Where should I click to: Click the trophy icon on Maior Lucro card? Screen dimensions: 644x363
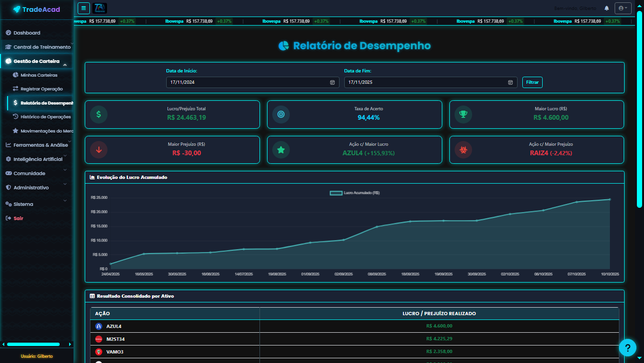(x=463, y=114)
